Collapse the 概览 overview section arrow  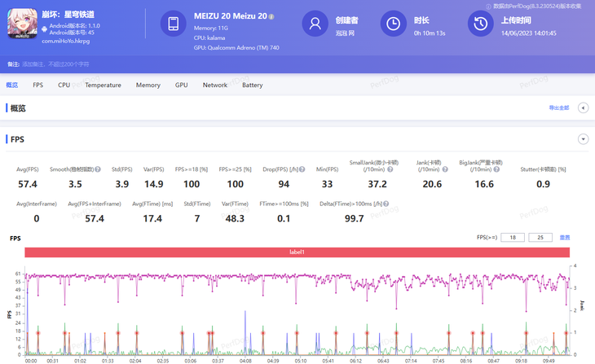pos(584,107)
